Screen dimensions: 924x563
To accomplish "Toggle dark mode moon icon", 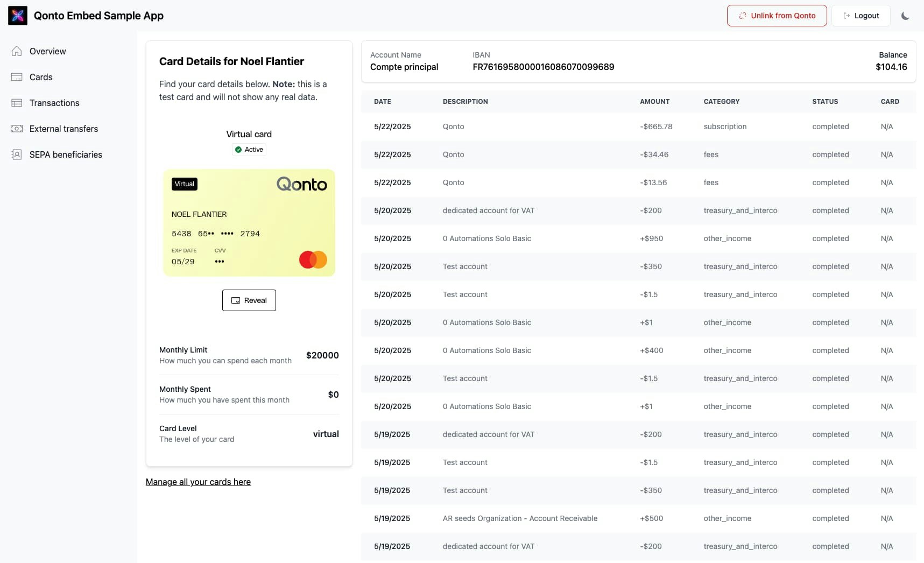I will (905, 16).
